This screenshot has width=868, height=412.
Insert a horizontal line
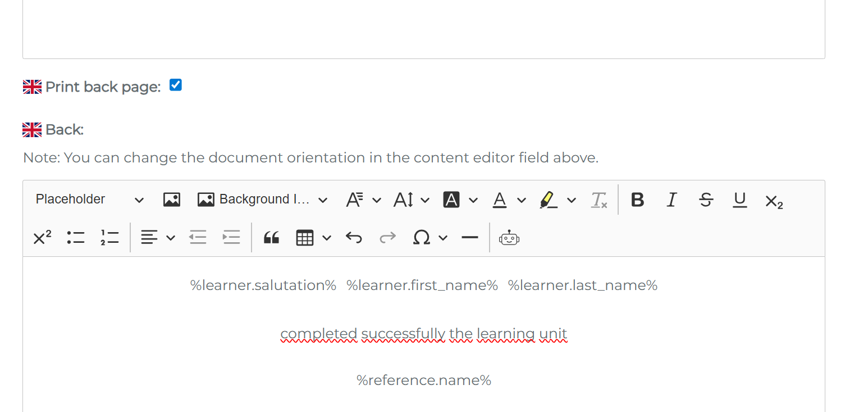(x=469, y=238)
